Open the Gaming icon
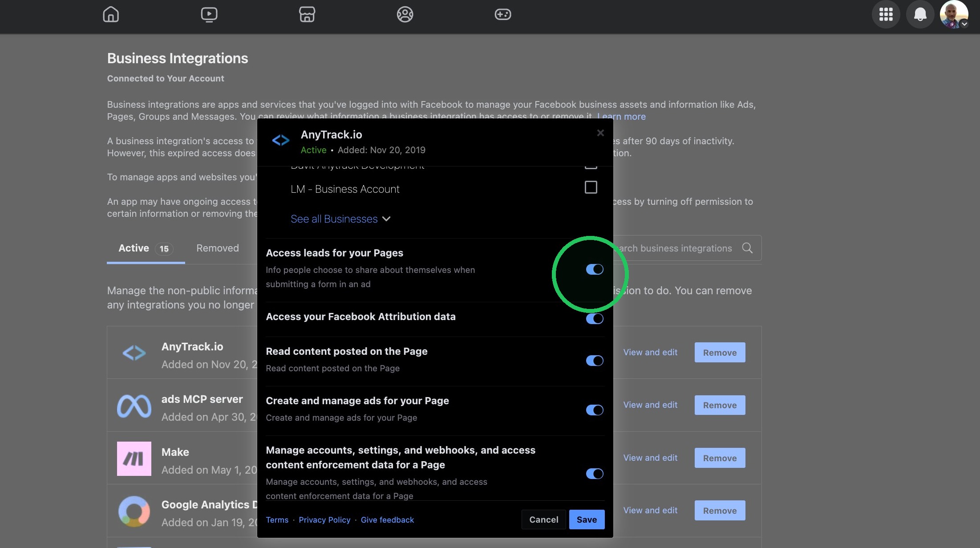The image size is (980, 548). coord(503,14)
